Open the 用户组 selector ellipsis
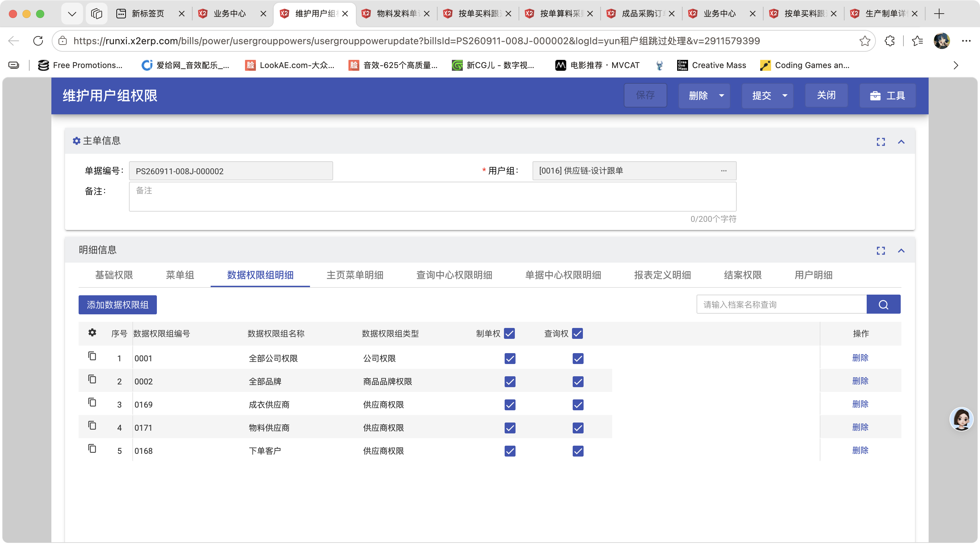 tap(723, 171)
